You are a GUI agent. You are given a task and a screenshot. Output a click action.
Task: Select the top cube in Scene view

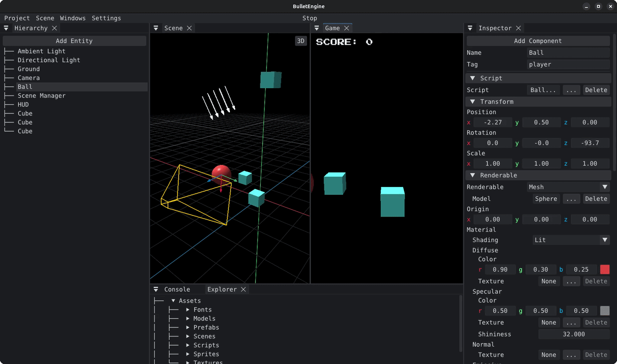(x=270, y=80)
